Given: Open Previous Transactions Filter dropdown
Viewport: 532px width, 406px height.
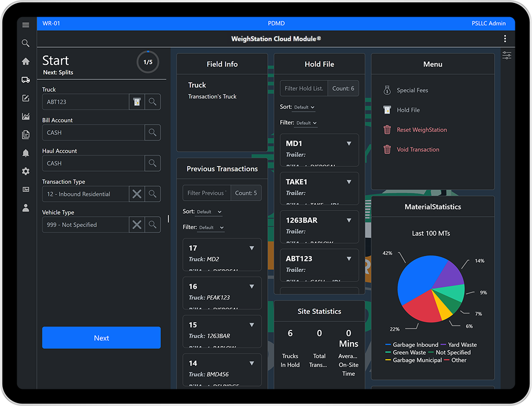Looking at the screenshot, I should [212, 228].
